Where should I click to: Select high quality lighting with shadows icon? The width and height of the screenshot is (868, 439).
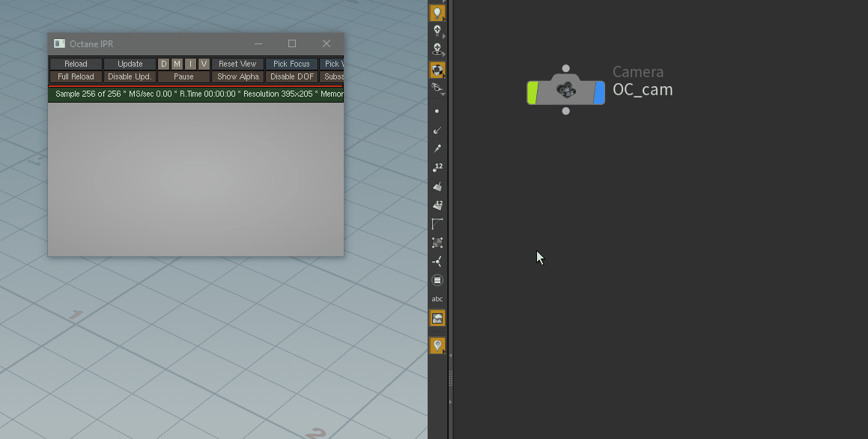point(437,50)
